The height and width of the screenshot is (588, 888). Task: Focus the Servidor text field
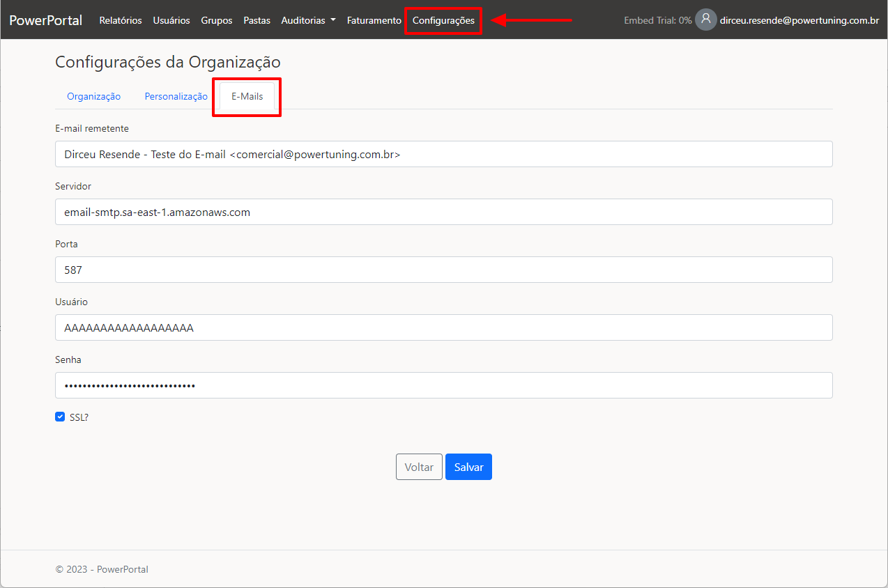[443, 212]
